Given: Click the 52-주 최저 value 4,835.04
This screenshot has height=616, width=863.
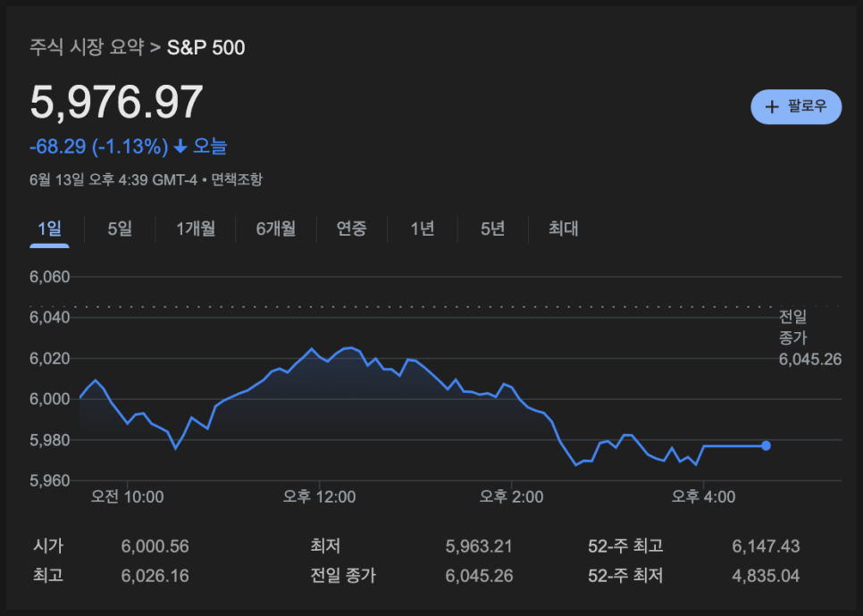Looking at the screenshot, I should point(766,576).
